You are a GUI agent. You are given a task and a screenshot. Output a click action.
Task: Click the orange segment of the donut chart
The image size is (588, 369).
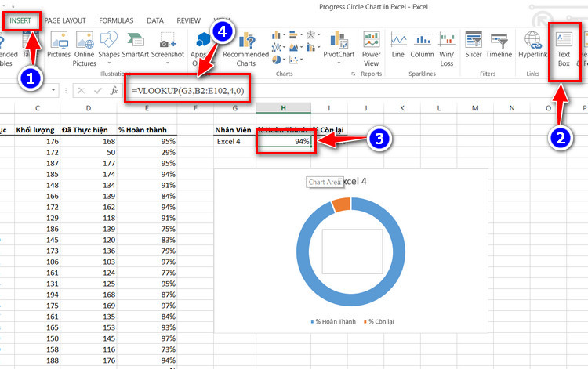(x=340, y=204)
